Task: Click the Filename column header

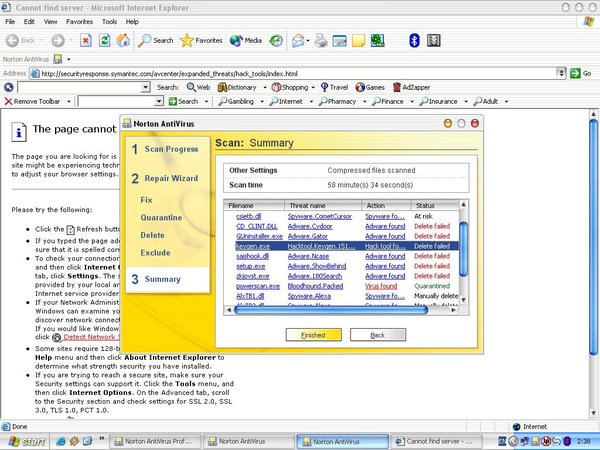Action: pos(254,205)
